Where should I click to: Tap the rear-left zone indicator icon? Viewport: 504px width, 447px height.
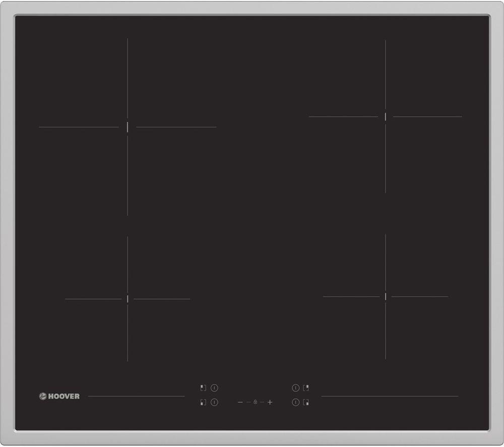click(x=203, y=388)
